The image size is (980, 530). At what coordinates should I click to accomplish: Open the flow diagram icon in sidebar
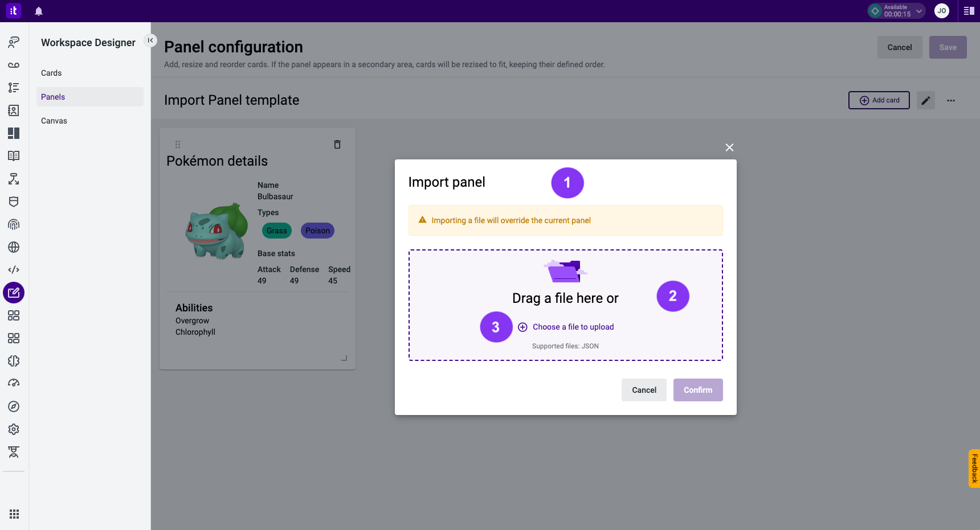pyautogui.click(x=14, y=179)
